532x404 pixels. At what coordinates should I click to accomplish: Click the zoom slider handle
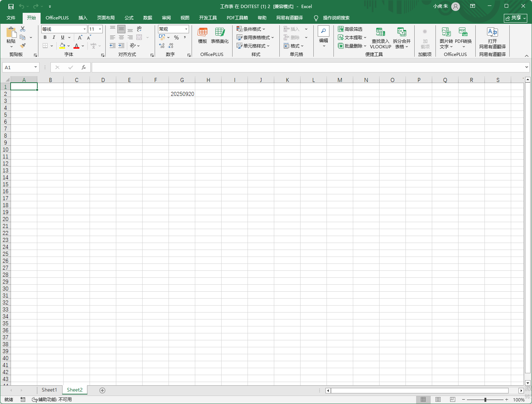tap(485, 400)
